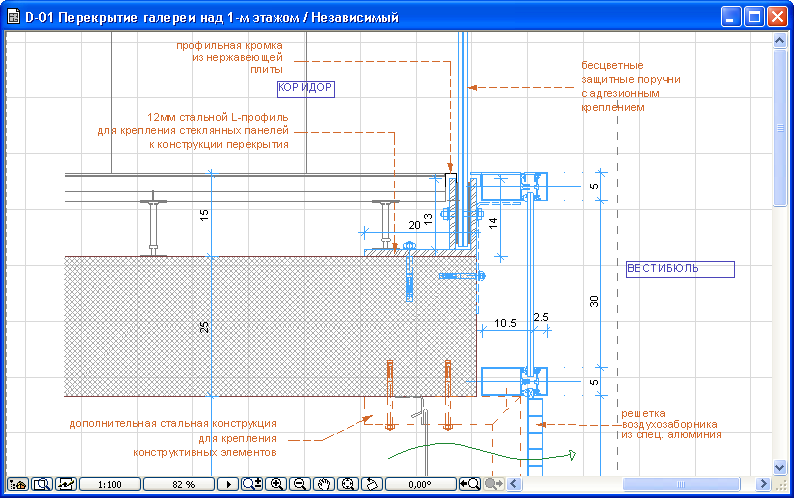The image size is (794, 498).
Task: Click the horizontal scrollbar left arrow
Action: [x=514, y=484]
